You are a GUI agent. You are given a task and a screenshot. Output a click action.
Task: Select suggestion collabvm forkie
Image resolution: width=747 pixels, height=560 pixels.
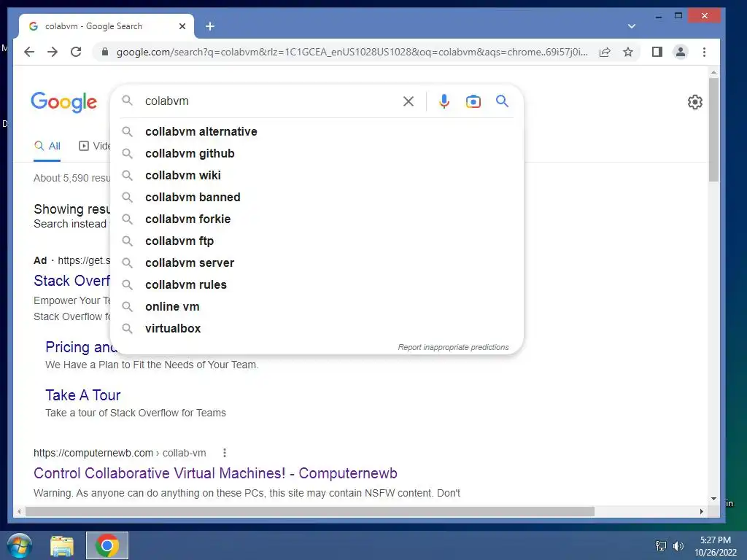pyautogui.click(x=317, y=219)
